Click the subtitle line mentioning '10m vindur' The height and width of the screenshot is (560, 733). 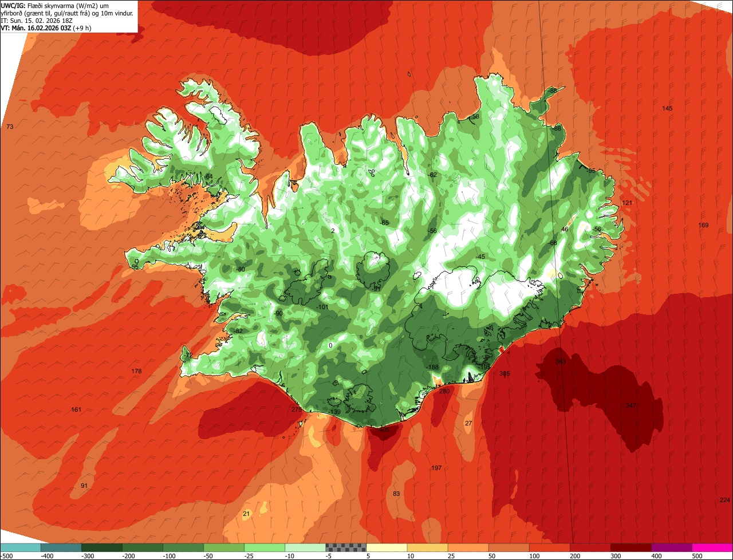(x=67, y=13)
